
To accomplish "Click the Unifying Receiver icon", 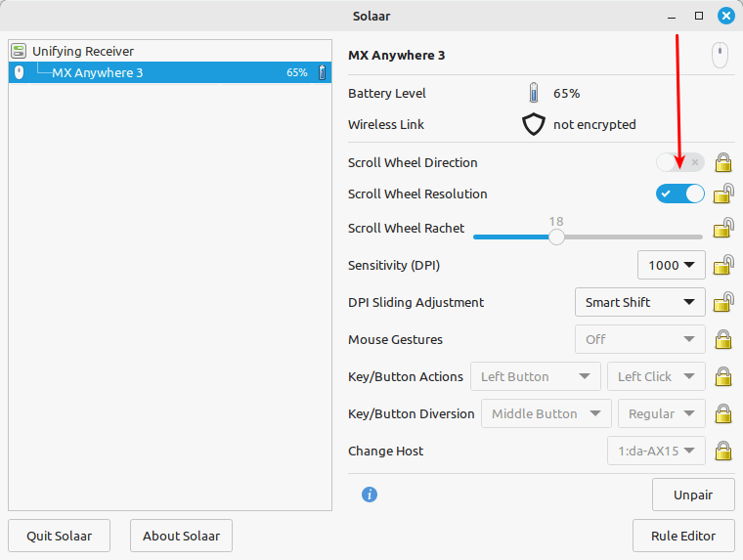I will [x=19, y=51].
